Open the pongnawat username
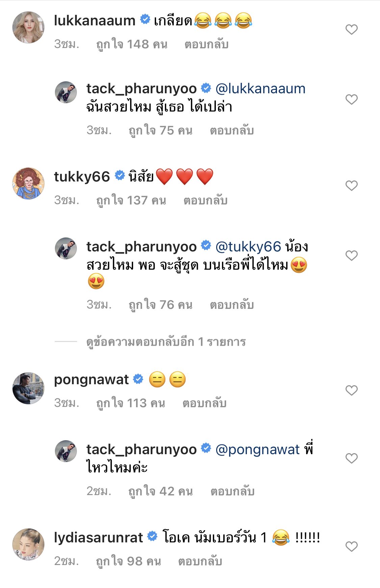Image resolution: width=380 pixels, height=588 pixels. (x=91, y=380)
